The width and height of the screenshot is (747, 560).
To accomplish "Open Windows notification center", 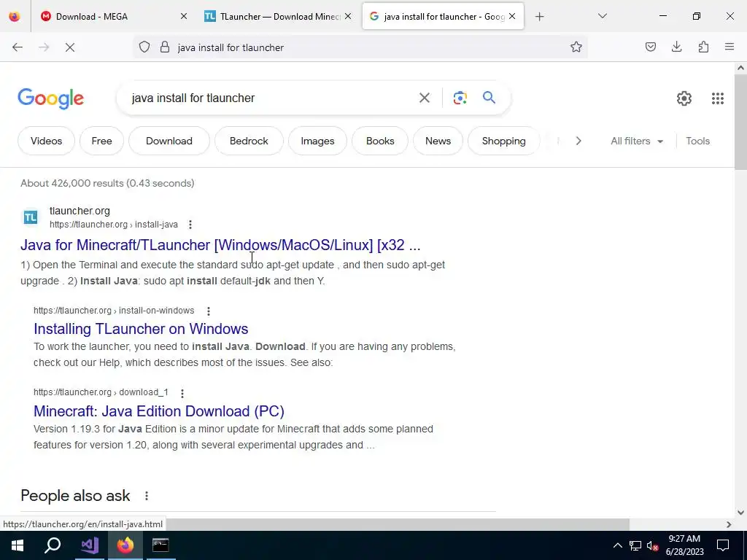I will tap(723, 545).
